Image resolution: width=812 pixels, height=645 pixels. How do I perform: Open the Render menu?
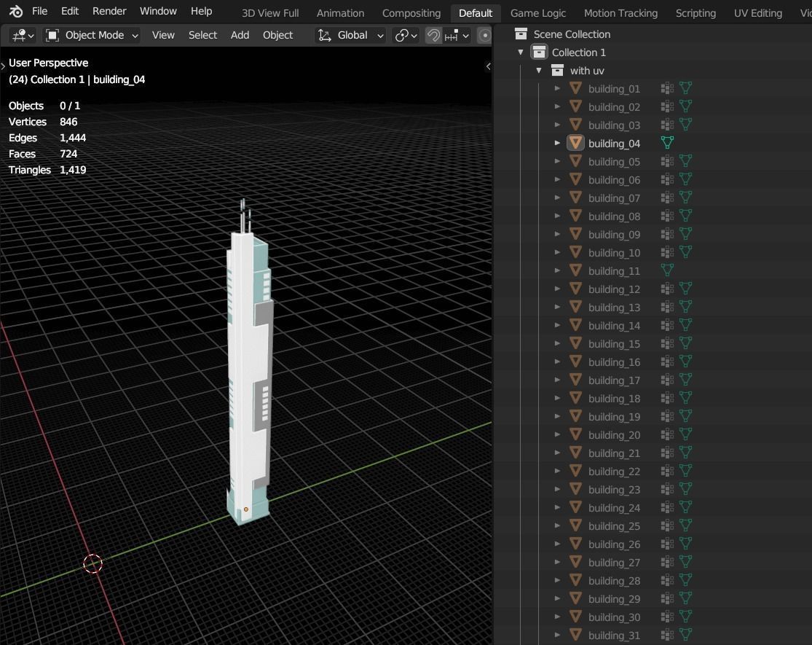pos(109,11)
